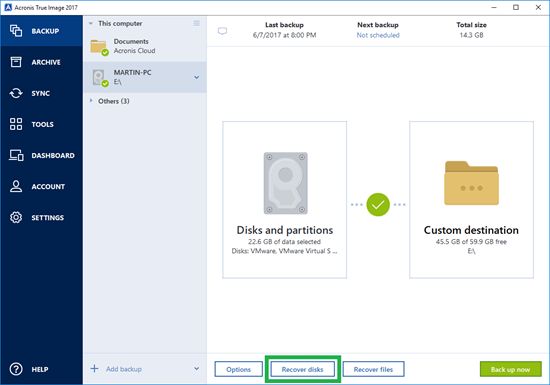The width and height of the screenshot is (550, 385).
Task: Click the Backup overlapping-squares icon
Action: tap(16, 31)
